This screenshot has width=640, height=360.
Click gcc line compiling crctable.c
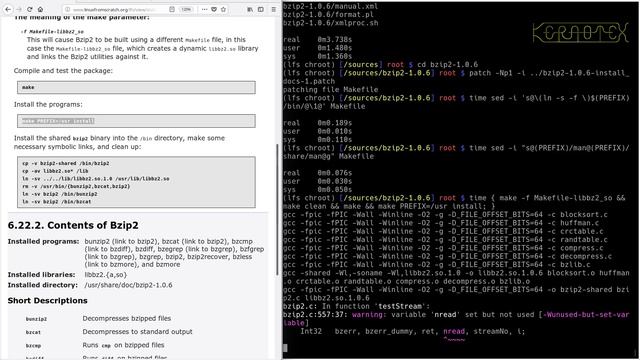[x=443, y=231]
